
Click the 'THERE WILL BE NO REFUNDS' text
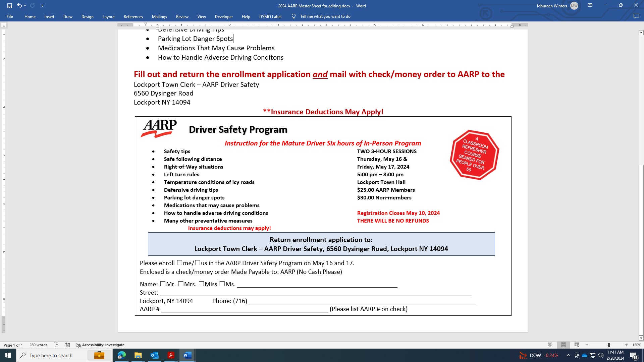coord(393,221)
